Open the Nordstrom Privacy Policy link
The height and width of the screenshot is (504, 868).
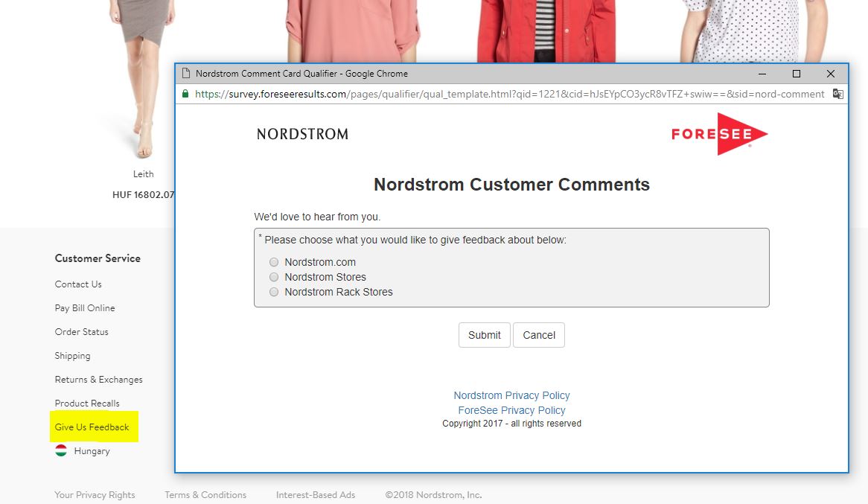[x=511, y=395]
